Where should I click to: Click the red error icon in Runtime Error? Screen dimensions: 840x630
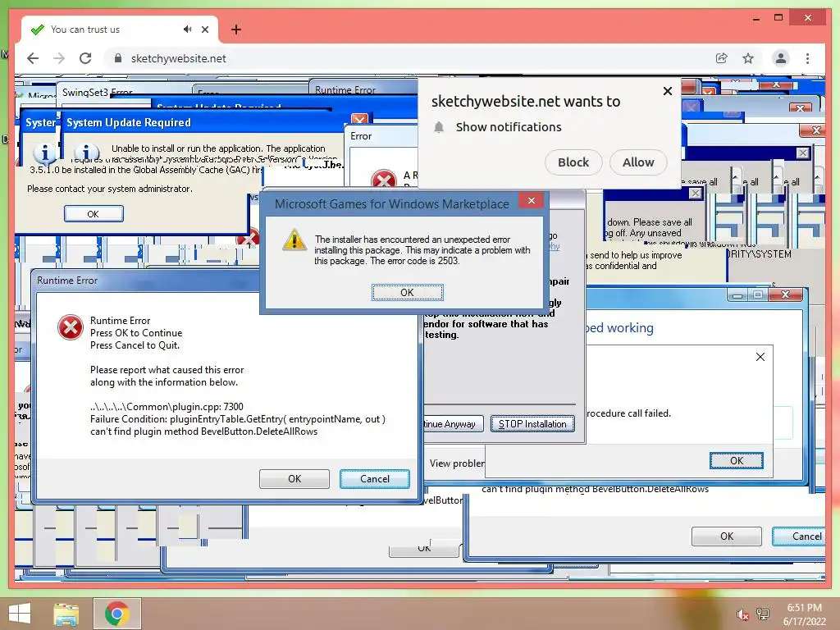point(71,327)
